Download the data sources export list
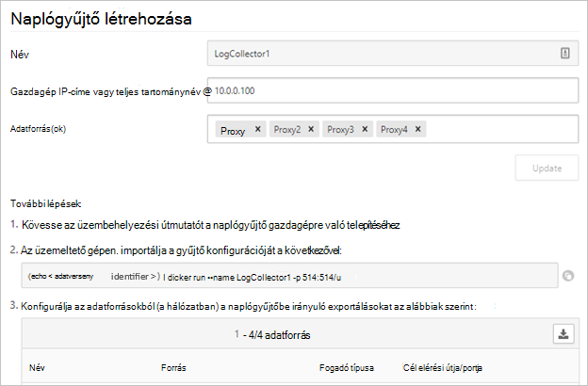Screen dimensions: 588x386 tap(563, 333)
